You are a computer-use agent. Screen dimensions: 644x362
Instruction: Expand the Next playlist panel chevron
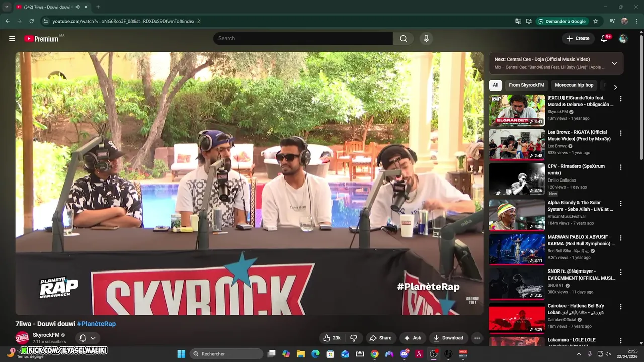coord(614,63)
